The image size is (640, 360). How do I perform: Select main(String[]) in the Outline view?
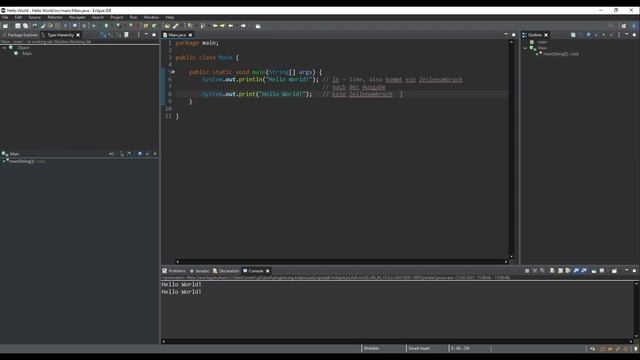[x=560, y=54]
